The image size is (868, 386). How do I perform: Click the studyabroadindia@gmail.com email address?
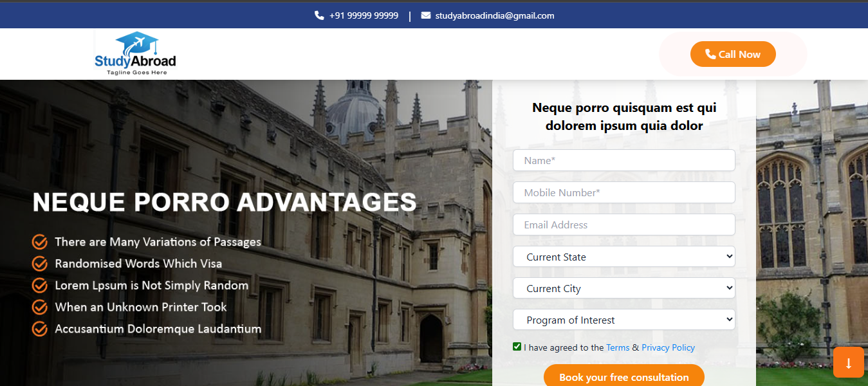point(494,15)
